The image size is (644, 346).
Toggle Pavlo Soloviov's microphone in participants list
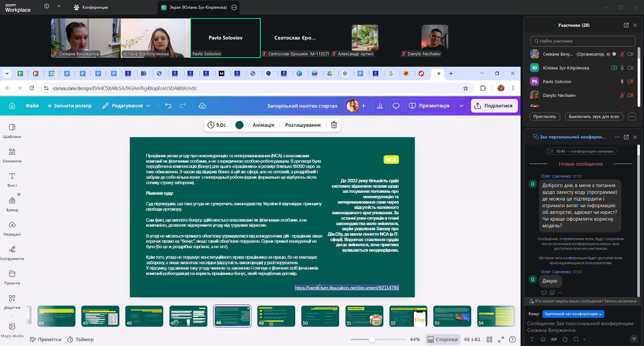pos(622,82)
